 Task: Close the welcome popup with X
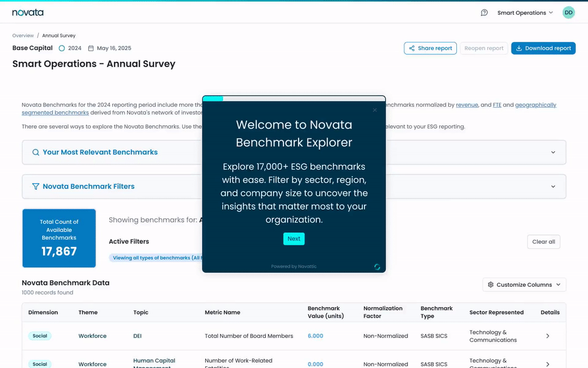click(375, 110)
